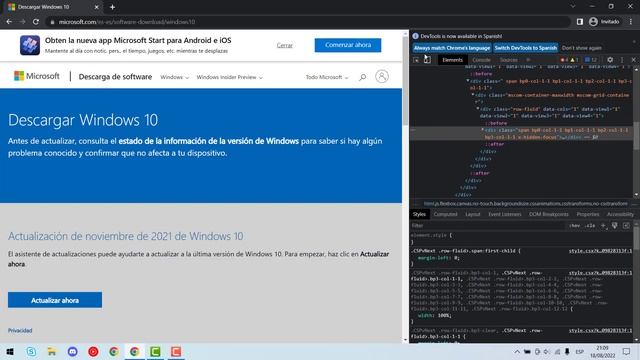Click Switch DevTools to Spanish
Image resolution: width=640 pixels, height=360 pixels.
(526, 48)
